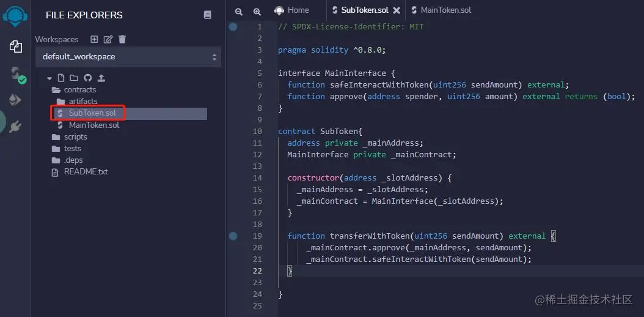Switch to the MainToken.sol editor tab
The width and height of the screenshot is (644, 317).
[441, 10]
